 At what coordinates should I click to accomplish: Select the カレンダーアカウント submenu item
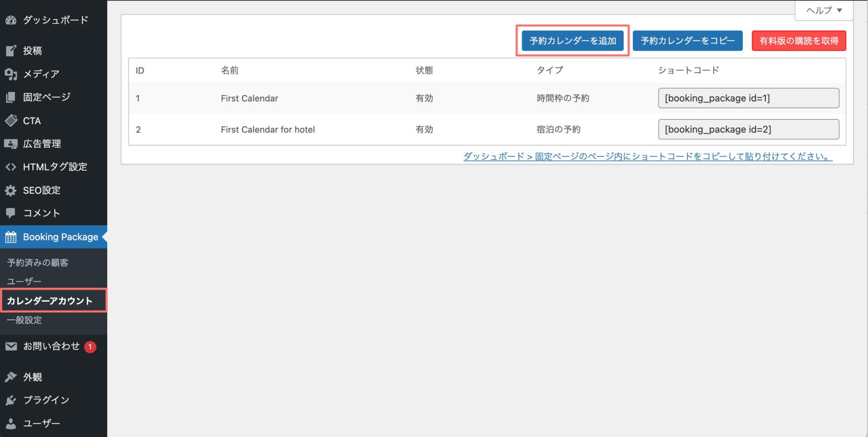click(x=50, y=300)
